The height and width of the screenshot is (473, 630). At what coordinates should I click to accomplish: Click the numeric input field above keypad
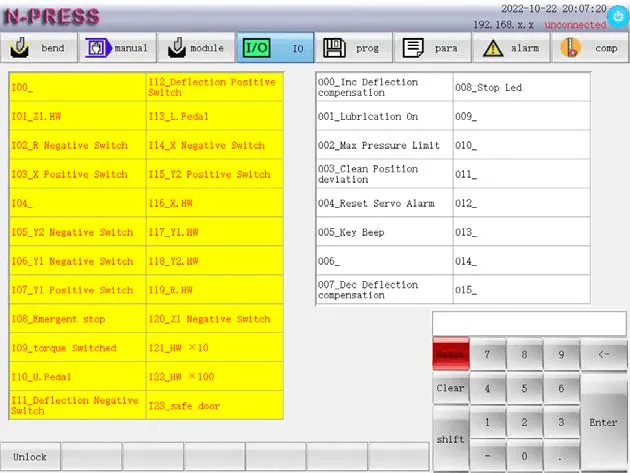point(529,323)
